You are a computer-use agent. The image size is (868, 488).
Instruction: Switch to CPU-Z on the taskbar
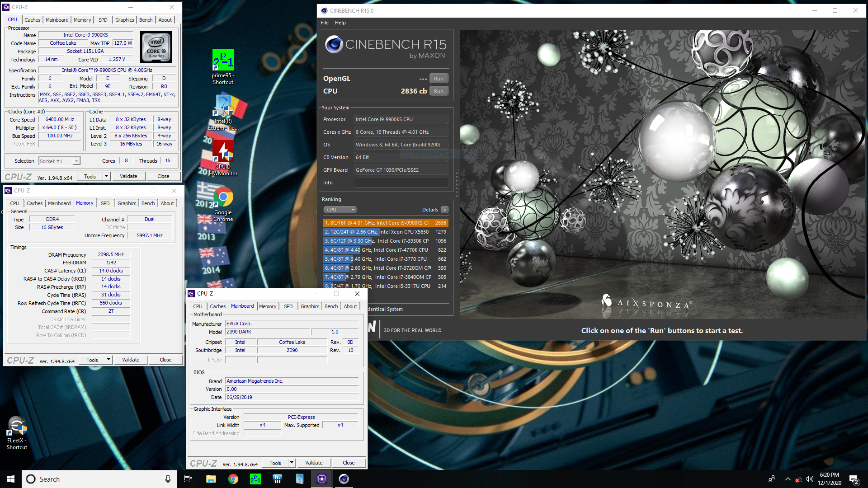(321, 479)
